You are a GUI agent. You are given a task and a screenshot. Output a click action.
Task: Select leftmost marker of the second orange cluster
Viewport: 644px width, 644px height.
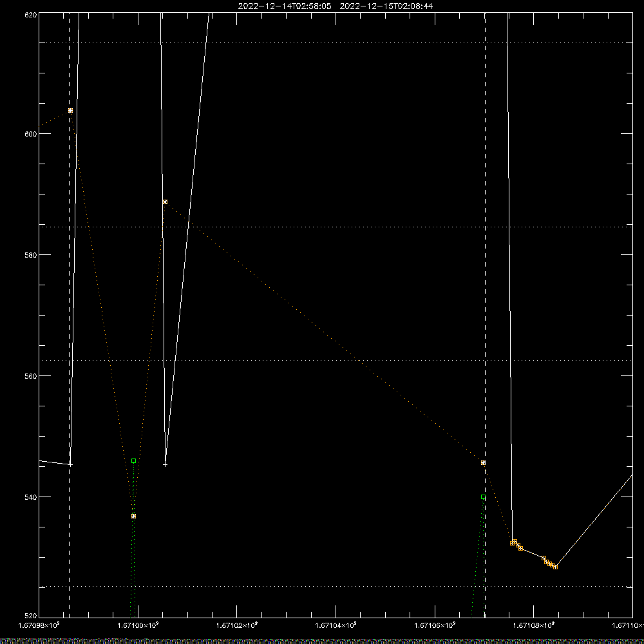point(544,558)
